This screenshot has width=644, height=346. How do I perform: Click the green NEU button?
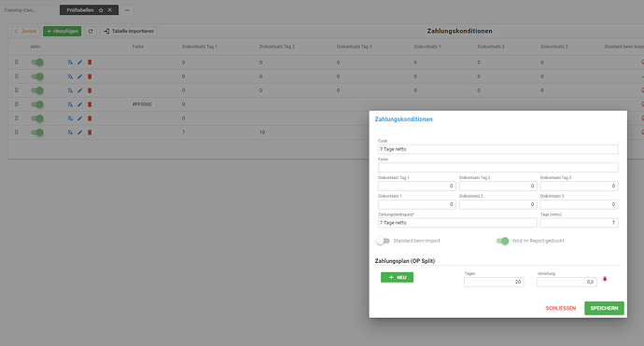tap(398, 278)
